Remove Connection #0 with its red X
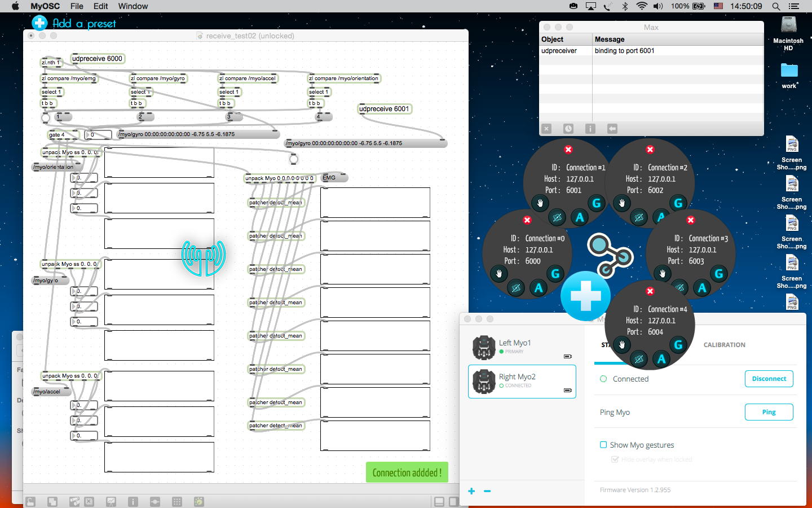The width and height of the screenshot is (812, 508). click(527, 220)
